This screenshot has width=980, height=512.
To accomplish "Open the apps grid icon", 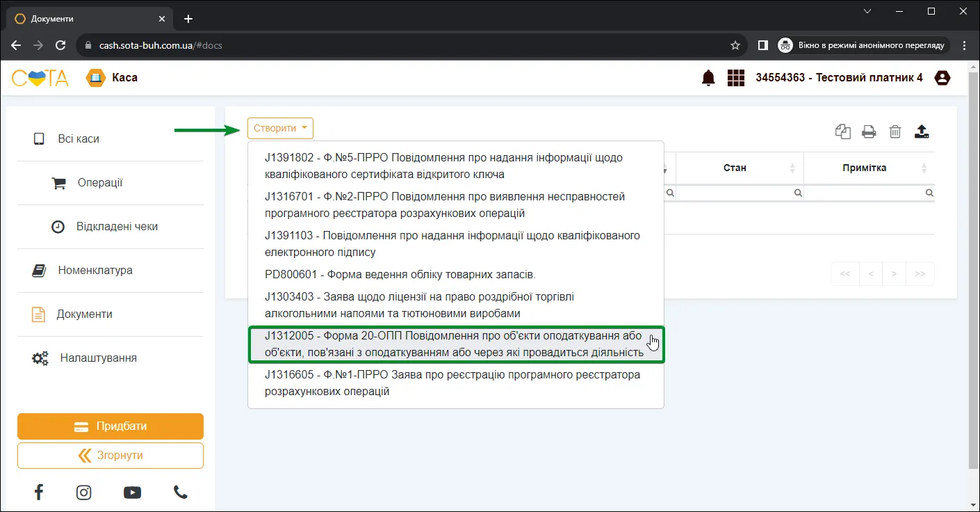I will [x=736, y=78].
